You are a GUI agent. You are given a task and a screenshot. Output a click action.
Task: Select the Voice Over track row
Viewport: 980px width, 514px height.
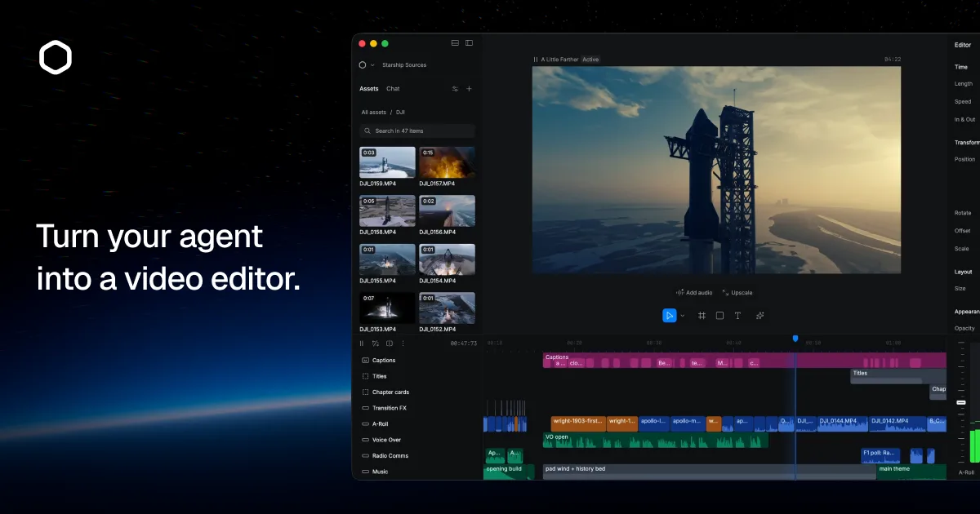[x=417, y=440]
